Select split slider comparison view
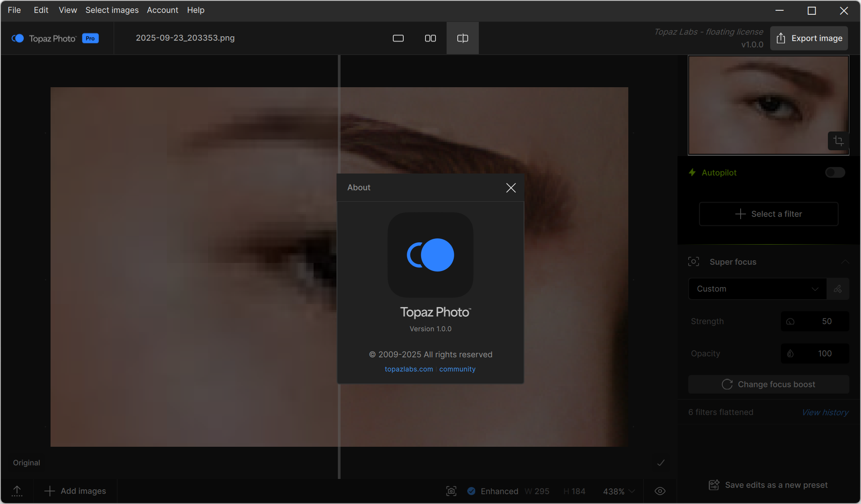Screen dimensions: 861x504 tap(462, 38)
